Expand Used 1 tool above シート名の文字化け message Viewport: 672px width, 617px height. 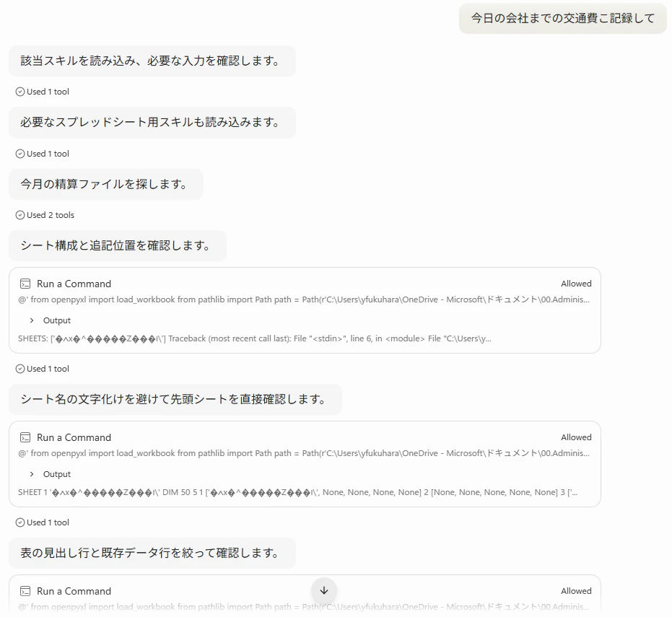coord(43,369)
